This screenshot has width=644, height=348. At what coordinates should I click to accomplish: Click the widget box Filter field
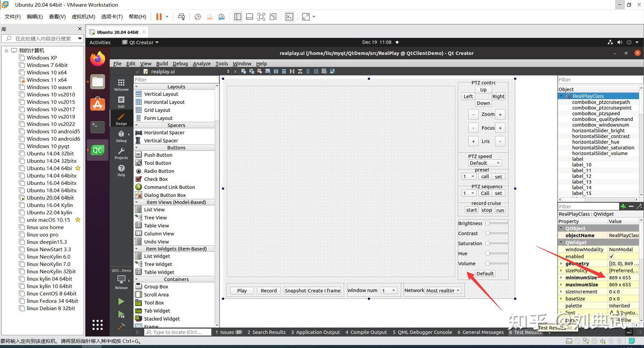174,80
